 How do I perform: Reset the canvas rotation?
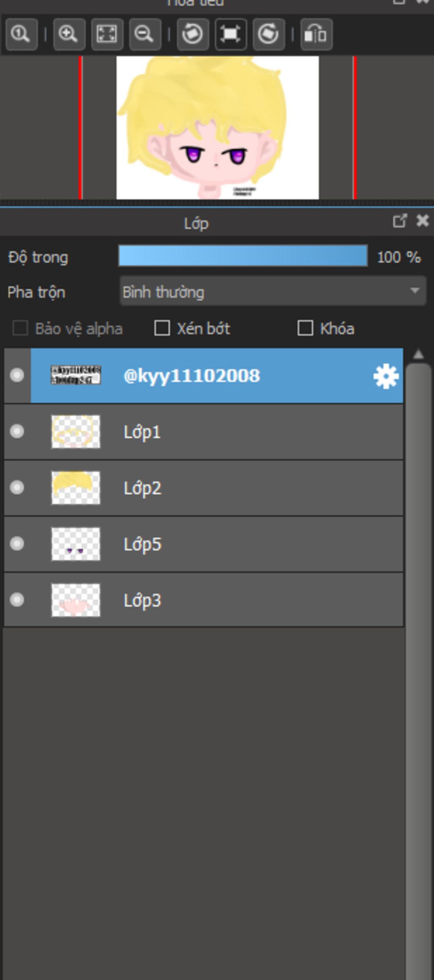coord(231,34)
